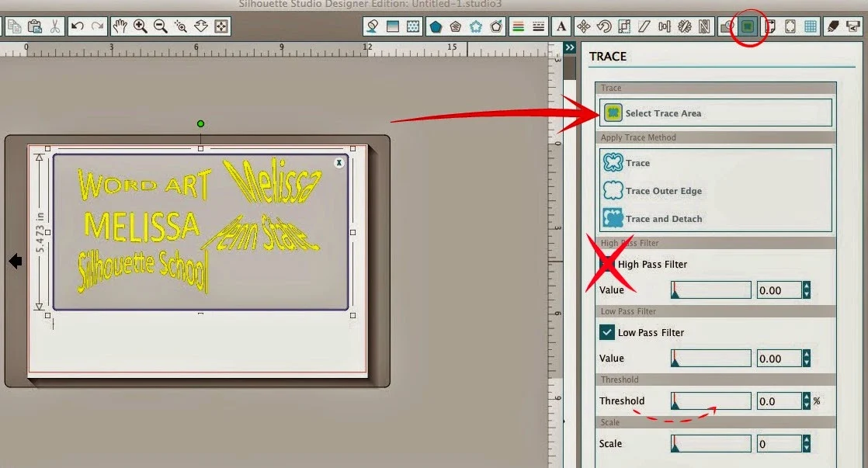The width and height of the screenshot is (868, 468).
Task: Open the Scale panel icon
Action: tap(624, 26)
